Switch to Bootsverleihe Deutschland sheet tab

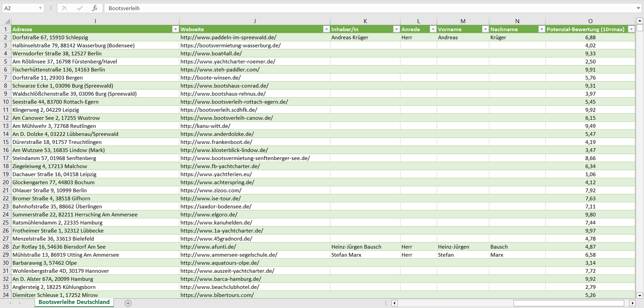[74, 302]
